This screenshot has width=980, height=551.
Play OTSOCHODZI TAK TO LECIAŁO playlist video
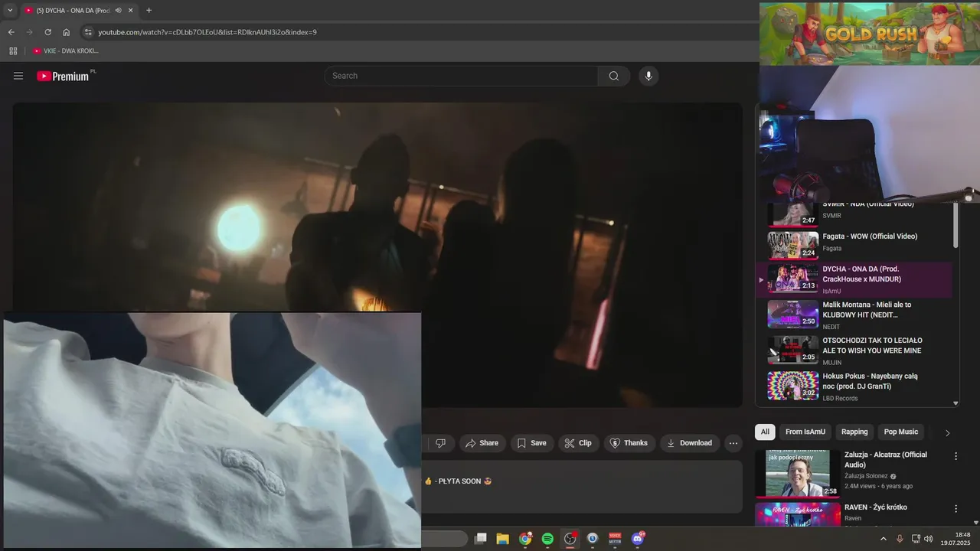(854, 350)
